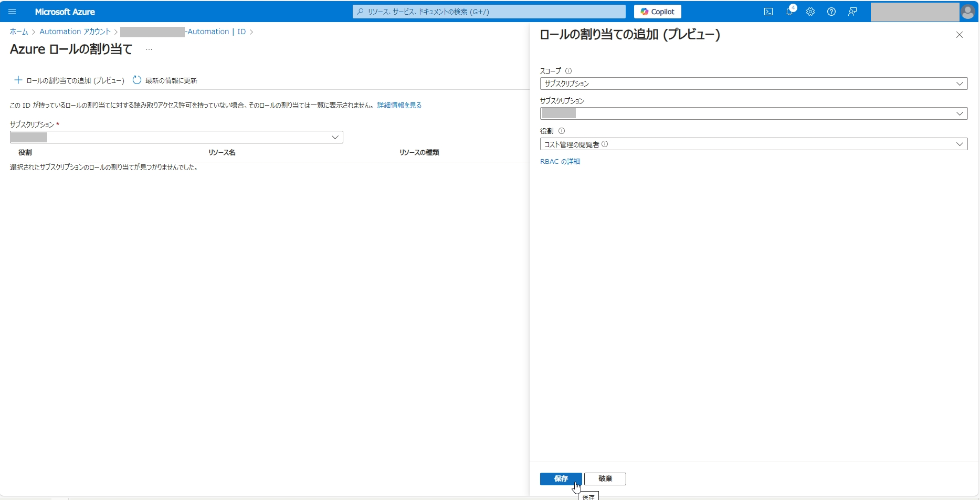This screenshot has height=500, width=980.
Task: Show info tooltip for スコープ
Action: [x=568, y=71]
